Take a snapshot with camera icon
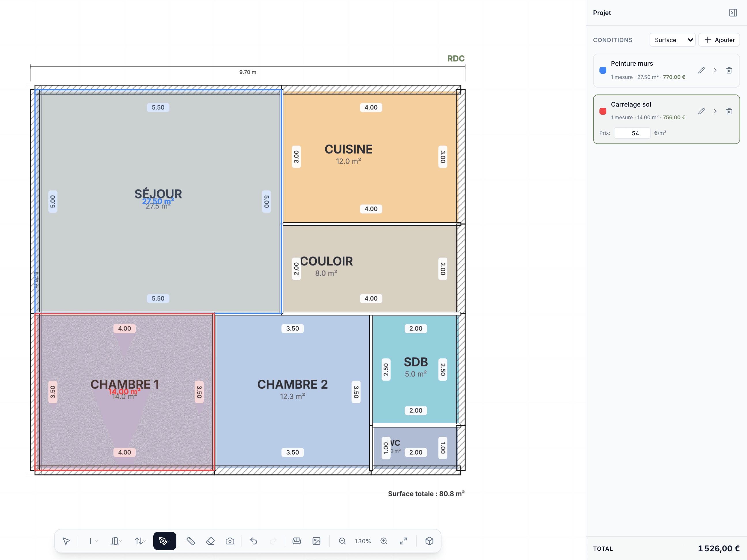The width and height of the screenshot is (747, 560). coord(230,541)
